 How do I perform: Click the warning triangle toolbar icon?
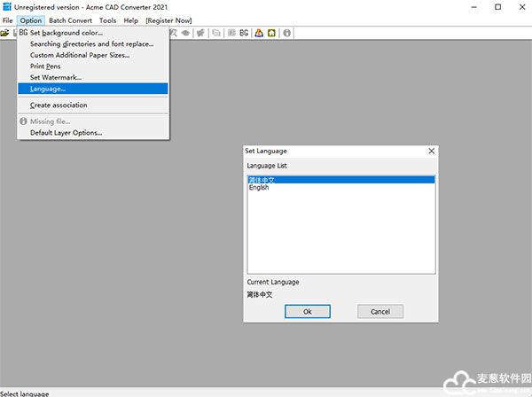[x=259, y=33]
